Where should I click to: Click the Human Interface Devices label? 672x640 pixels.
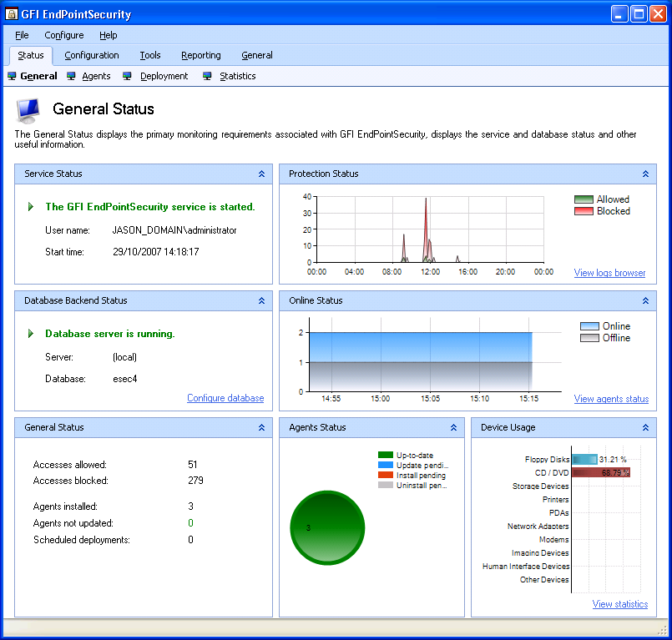point(526,567)
